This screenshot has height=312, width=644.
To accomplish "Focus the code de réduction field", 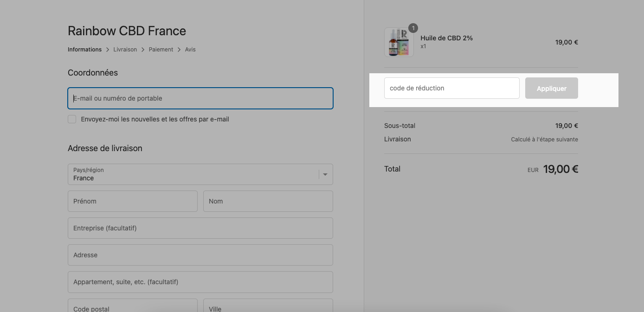I will (452, 88).
